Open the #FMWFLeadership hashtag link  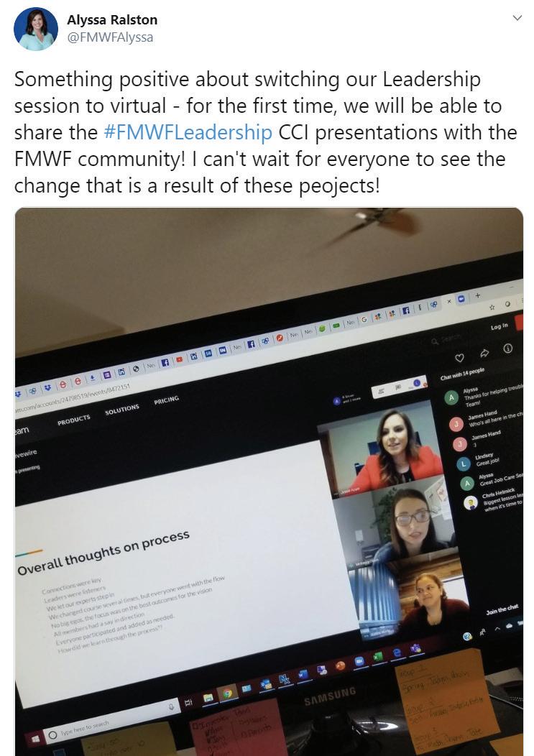[x=188, y=133]
